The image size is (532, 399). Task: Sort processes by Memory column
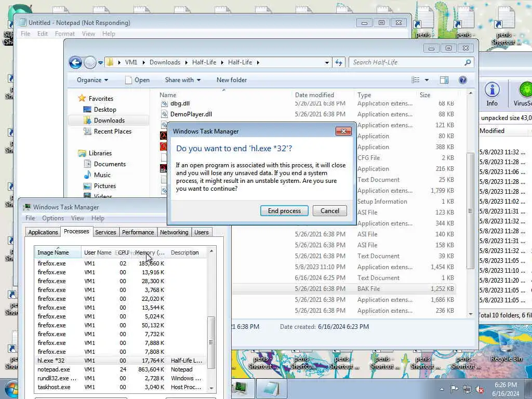click(x=150, y=252)
